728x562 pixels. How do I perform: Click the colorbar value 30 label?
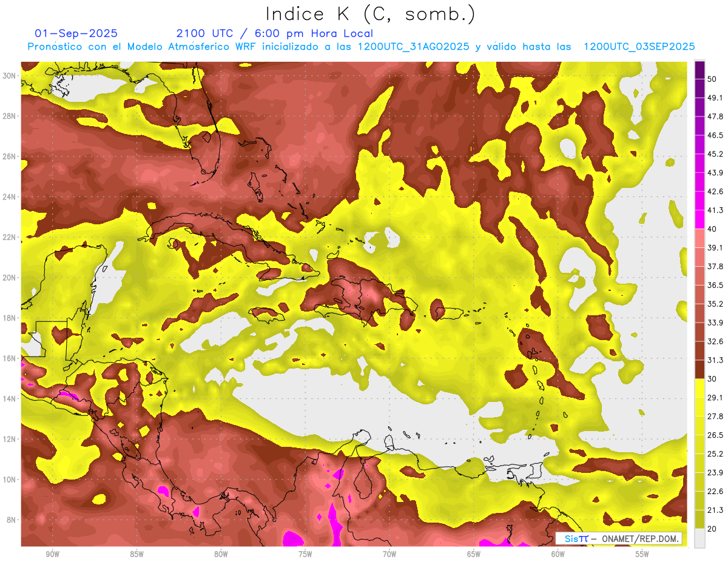[712, 379]
